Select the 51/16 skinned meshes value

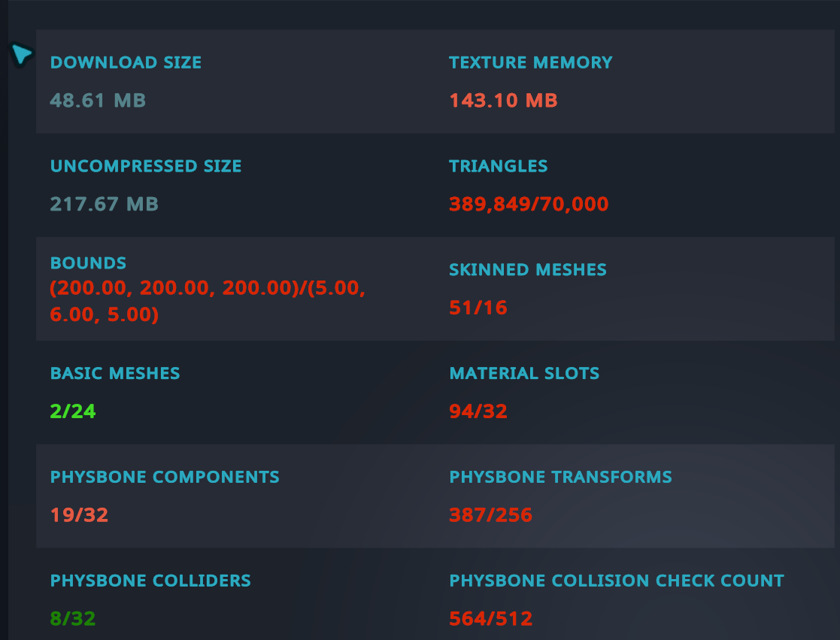tap(478, 308)
